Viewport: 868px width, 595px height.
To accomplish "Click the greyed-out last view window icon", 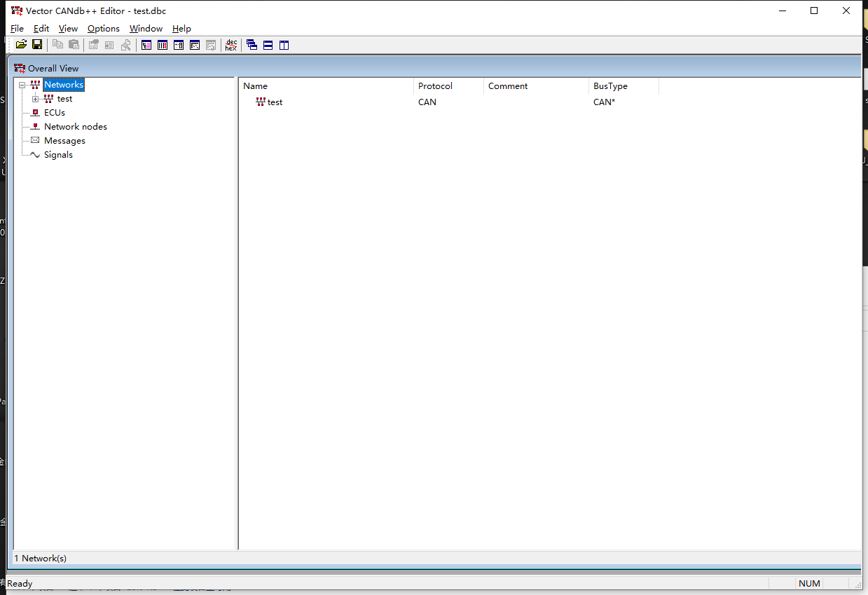I will pos(211,45).
